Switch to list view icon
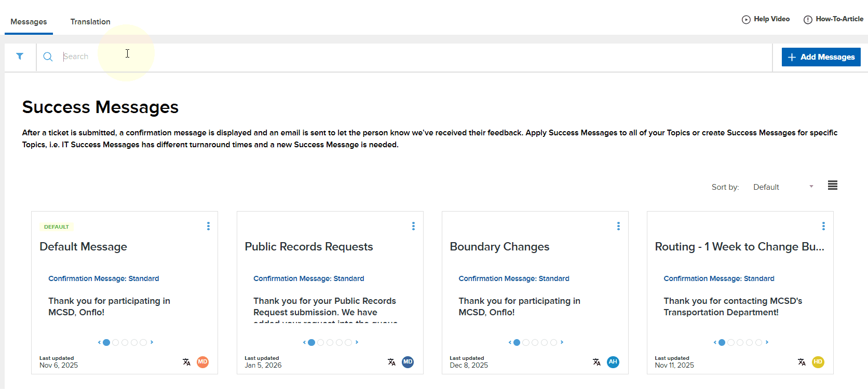This screenshot has width=868, height=392. point(832,186)
